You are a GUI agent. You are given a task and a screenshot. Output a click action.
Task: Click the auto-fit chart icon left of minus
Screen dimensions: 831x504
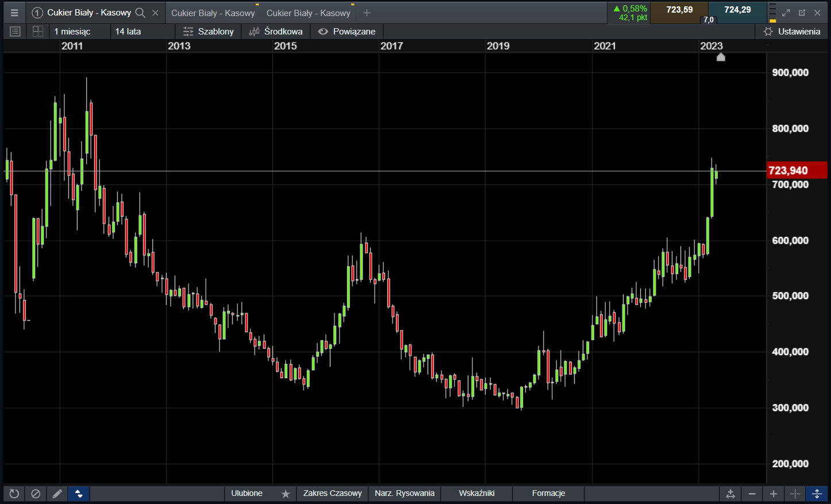pos(730,494)
